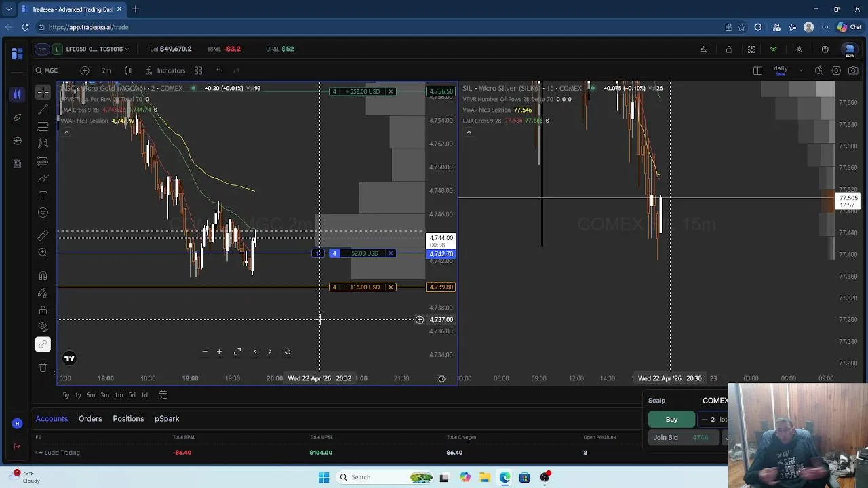
Task: Open the Fibonacci lines tool group
Action: coord(43,126)
